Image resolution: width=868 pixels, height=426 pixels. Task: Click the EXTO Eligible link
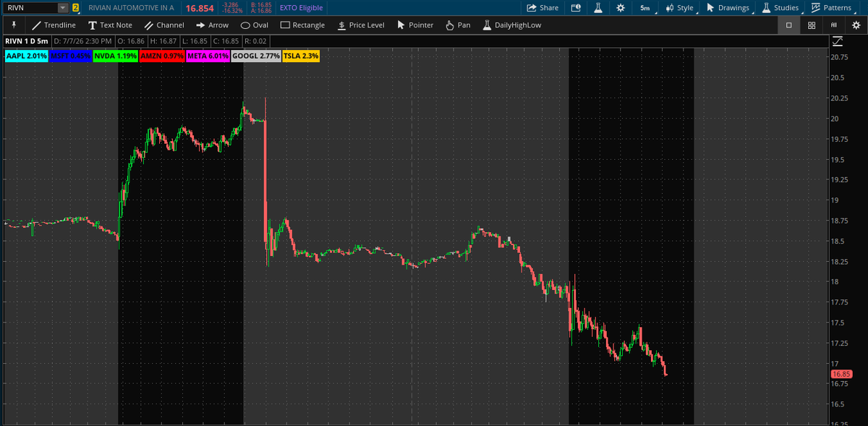click(301, 7)
